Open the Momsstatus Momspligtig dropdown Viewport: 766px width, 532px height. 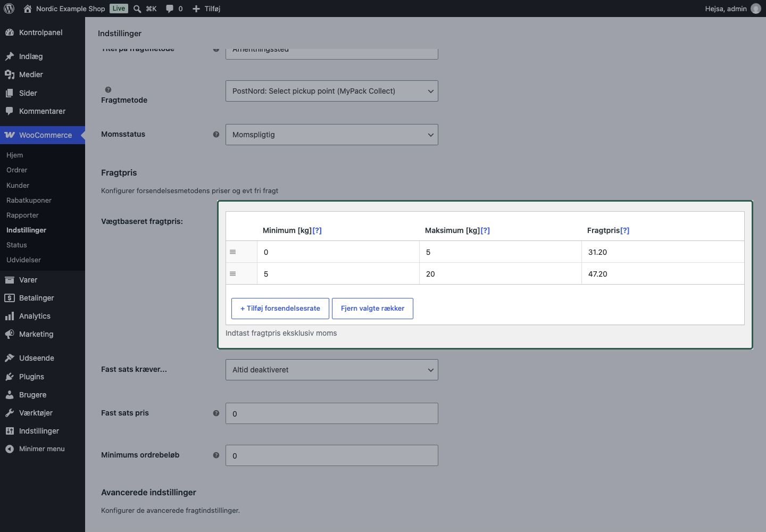(332, 135)
